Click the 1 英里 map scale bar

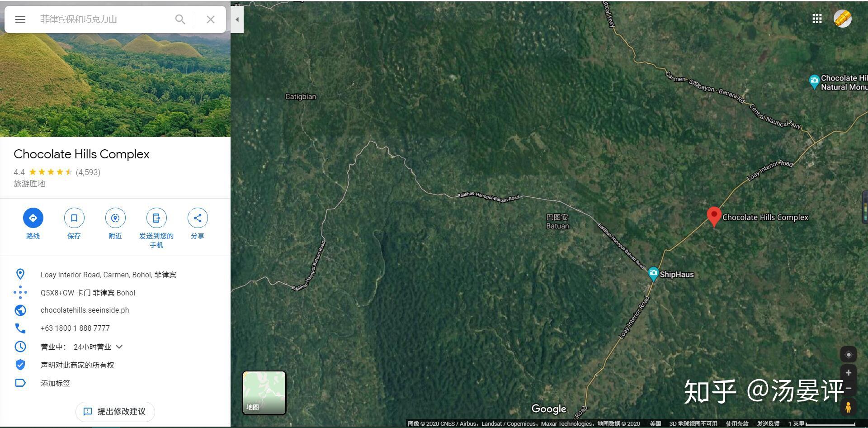pyautogui.click(x=821, y=424)
